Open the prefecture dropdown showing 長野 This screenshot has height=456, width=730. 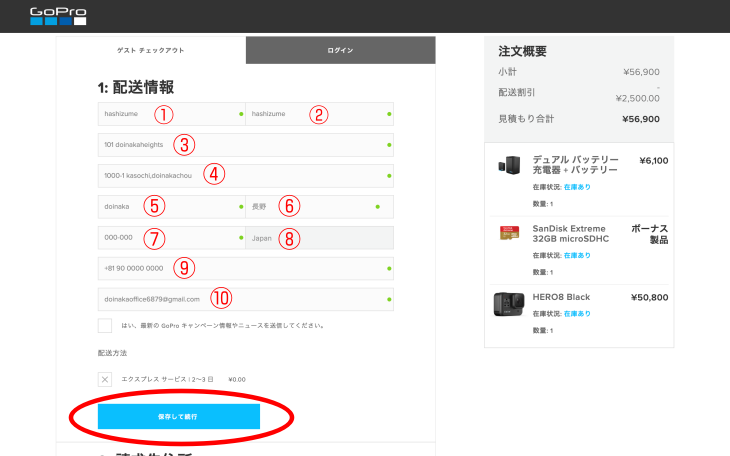tap(319, 207)
